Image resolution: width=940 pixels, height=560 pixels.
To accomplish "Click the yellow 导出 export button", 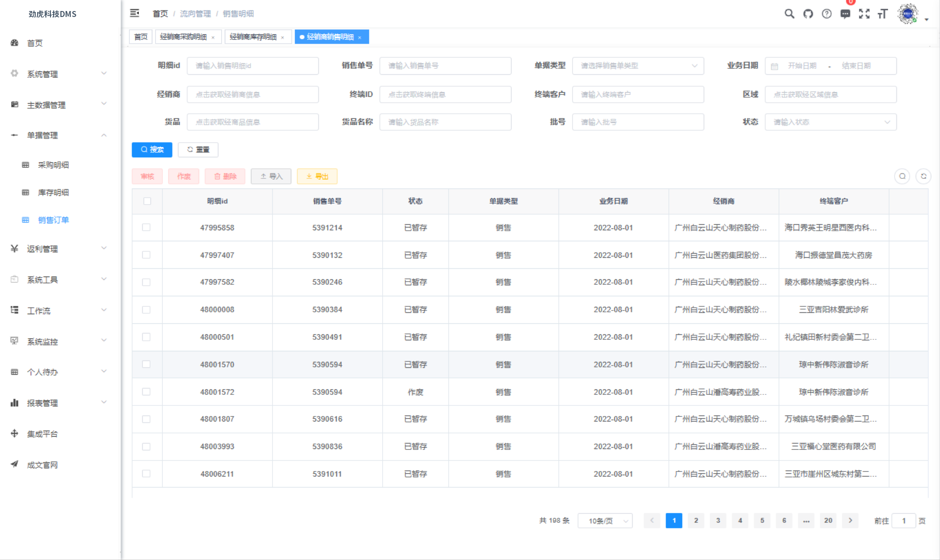I will (317, 176).
